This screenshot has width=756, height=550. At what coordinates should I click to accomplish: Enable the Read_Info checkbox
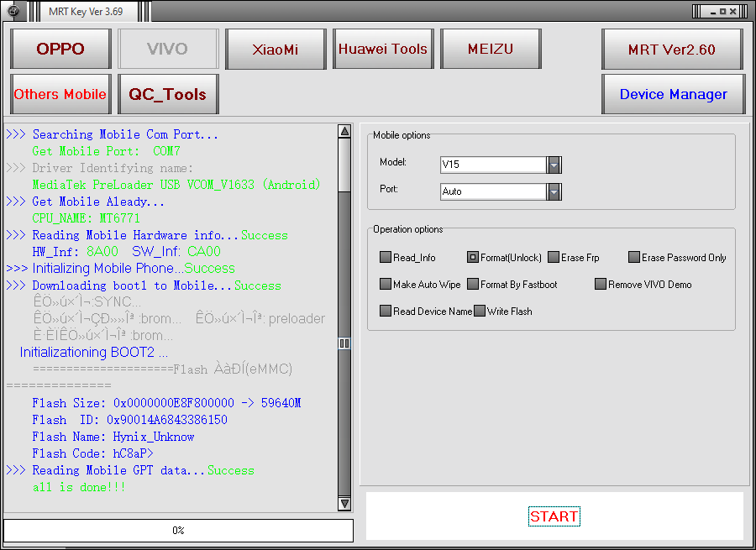click(x=386, y=258)
